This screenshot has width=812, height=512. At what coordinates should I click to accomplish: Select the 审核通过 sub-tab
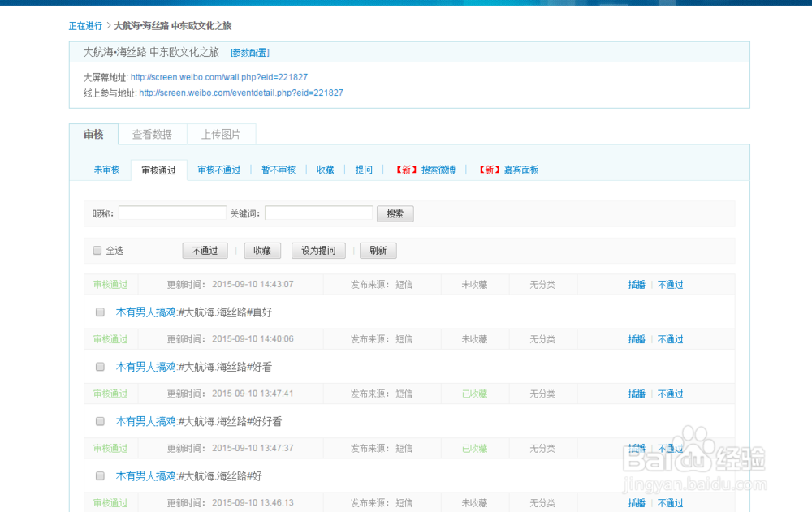click(x=158, y=170)
